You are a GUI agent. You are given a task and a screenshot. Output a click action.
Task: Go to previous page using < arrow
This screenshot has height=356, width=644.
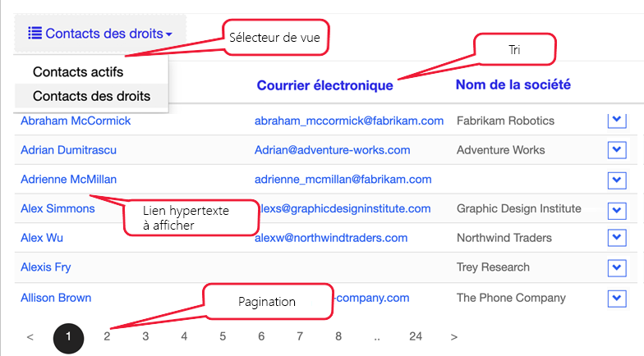[30, 336]
